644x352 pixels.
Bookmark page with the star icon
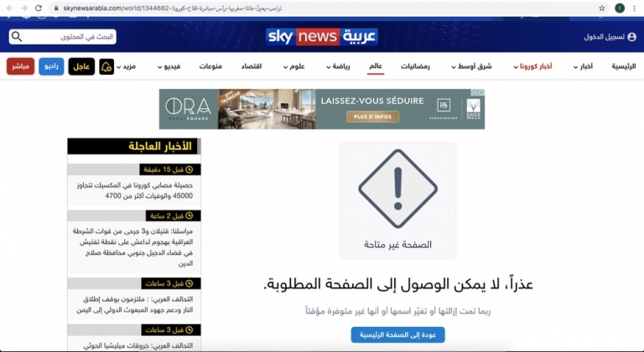point(601,8)
